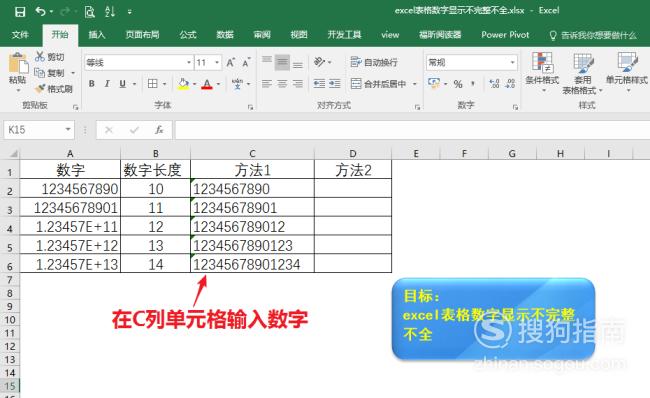Screen dimensions: 650x398
Task: Click the Save icon in quick access toolbar
Action: [x=19, y=12]
